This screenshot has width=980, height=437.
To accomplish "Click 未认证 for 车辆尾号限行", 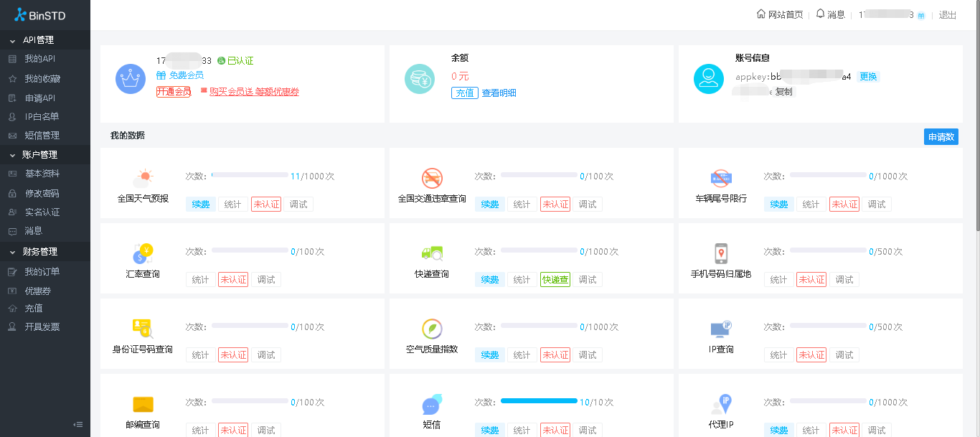I will 844,205.
